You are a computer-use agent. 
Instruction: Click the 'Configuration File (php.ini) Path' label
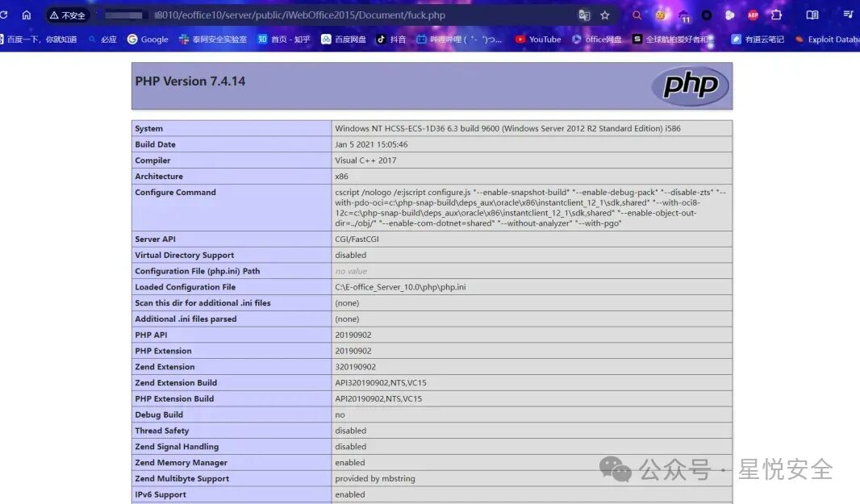click(198, 271)
